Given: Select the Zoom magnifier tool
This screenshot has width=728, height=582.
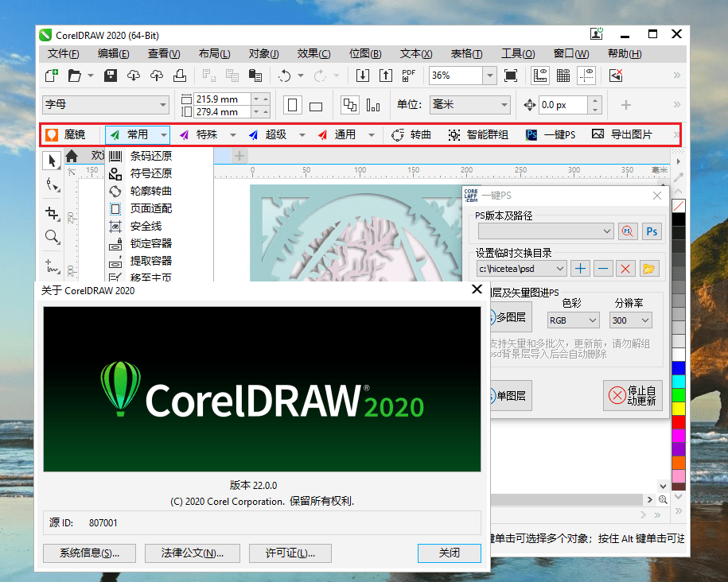Looking at the screenshot, I should pyautogui.click(x=52, y=237).
